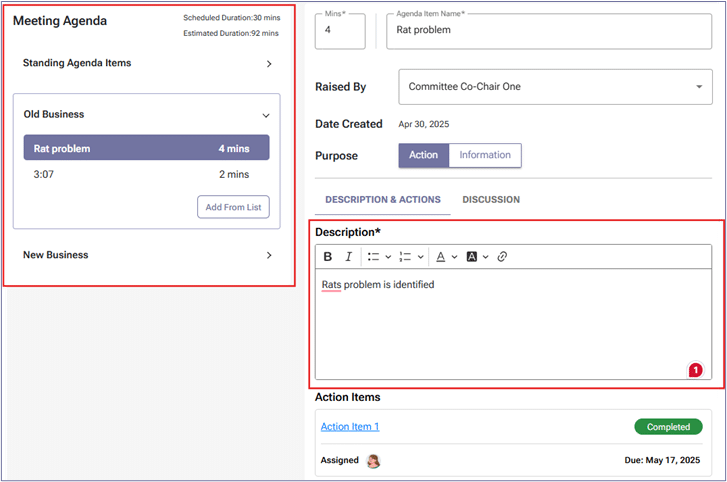Viewport: 727px width, 482px height.
Task: Select the Information purpose option
Action: 485,155
